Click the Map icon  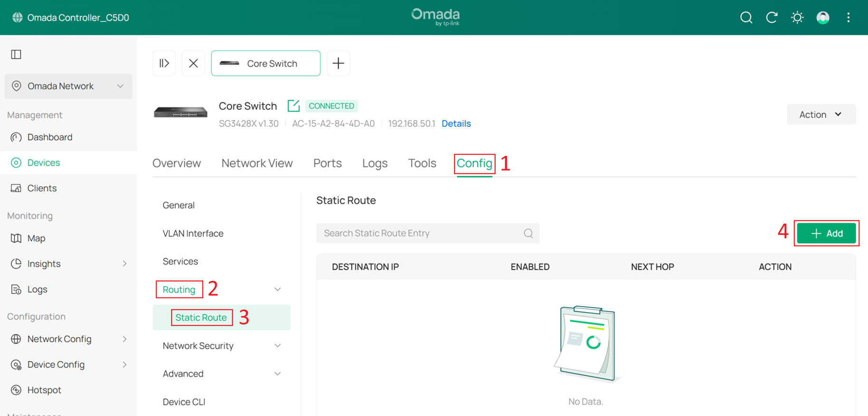[x=16, y=238]
